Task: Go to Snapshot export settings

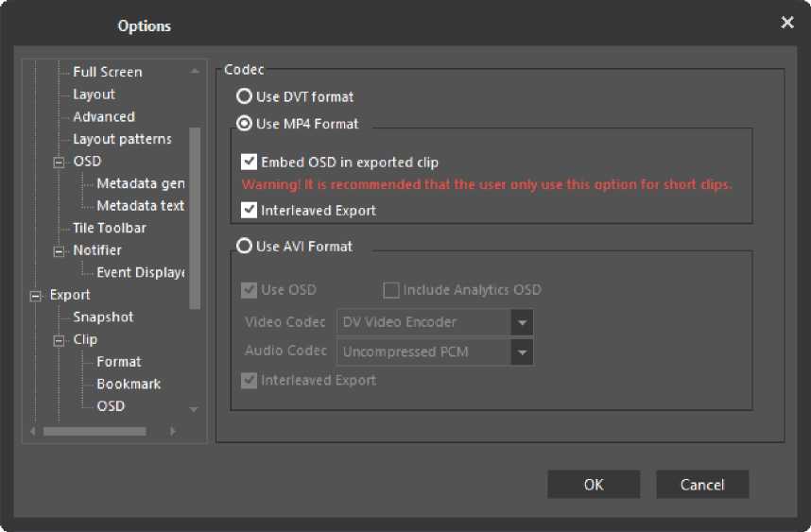Action: tap(103, 317)
